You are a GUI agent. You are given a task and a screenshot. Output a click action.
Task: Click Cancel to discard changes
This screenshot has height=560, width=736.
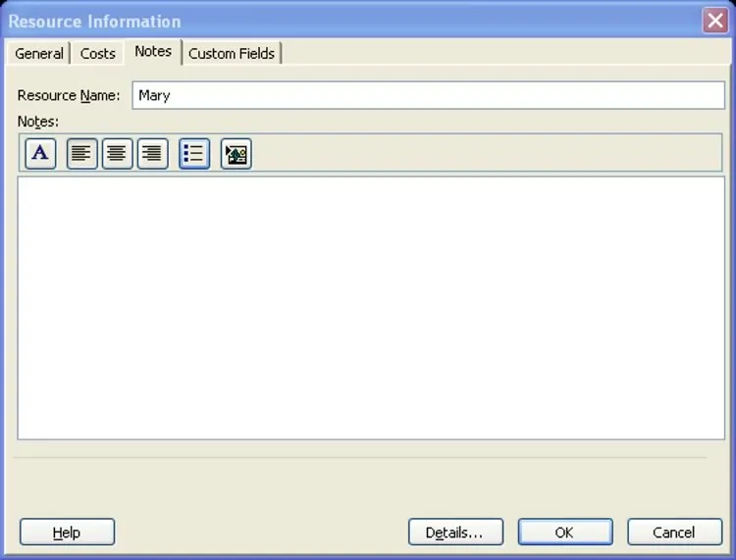coord(674,533)
